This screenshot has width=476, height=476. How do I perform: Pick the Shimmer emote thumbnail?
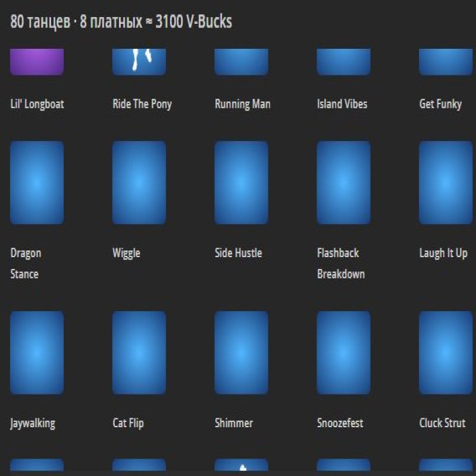(x=242, y=353)
